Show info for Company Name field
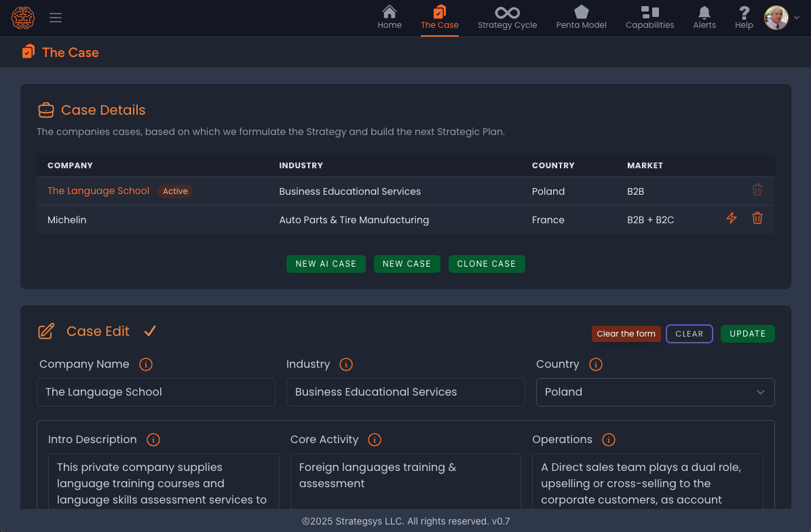This screenshot has width=811, height=532. [146, 364]
